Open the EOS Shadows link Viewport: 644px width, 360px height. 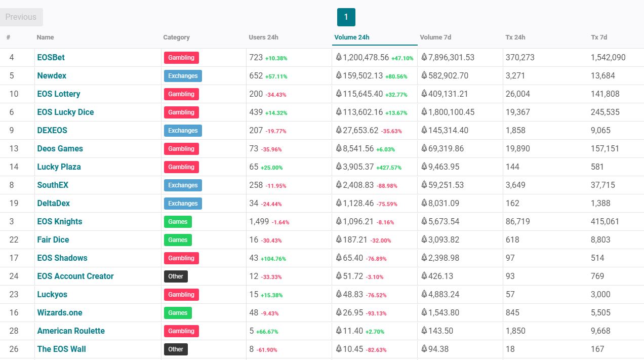tap(62, 258)
